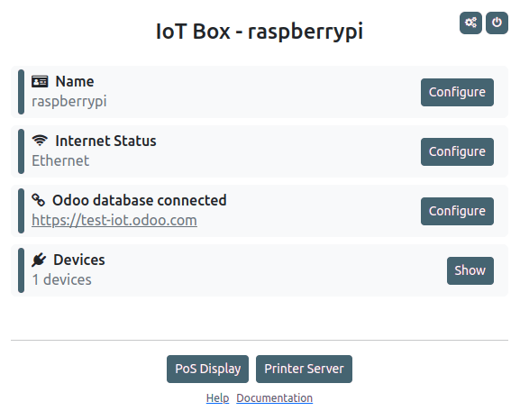Click the 'Internet Status' label
Screen dimensions: 520x420
point(105,141)
